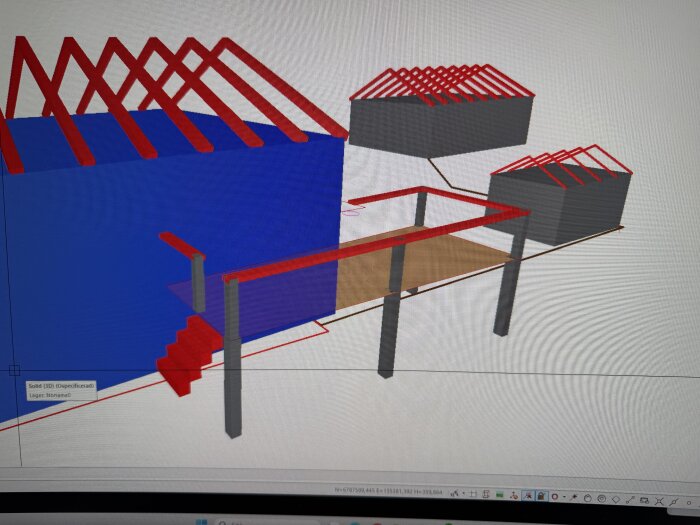This screenshot has height=525, width=700.
Task: Select the short grey post on blue wall
Action: 198,283
